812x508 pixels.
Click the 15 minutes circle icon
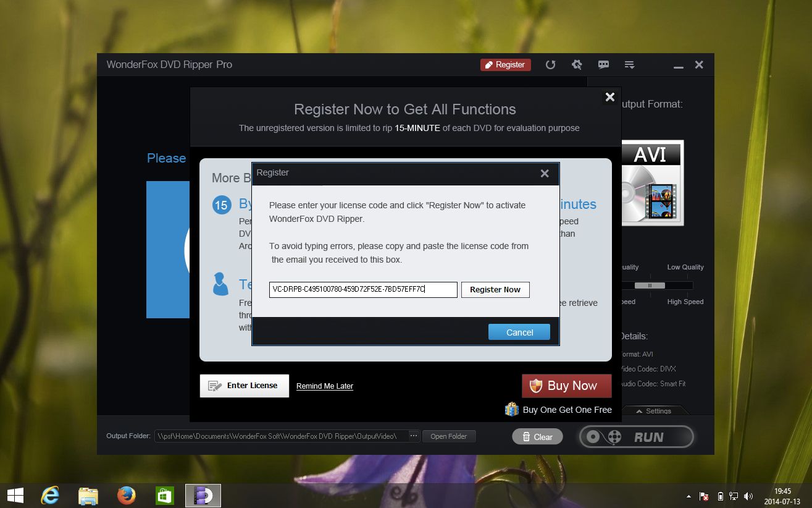(221, 205)
